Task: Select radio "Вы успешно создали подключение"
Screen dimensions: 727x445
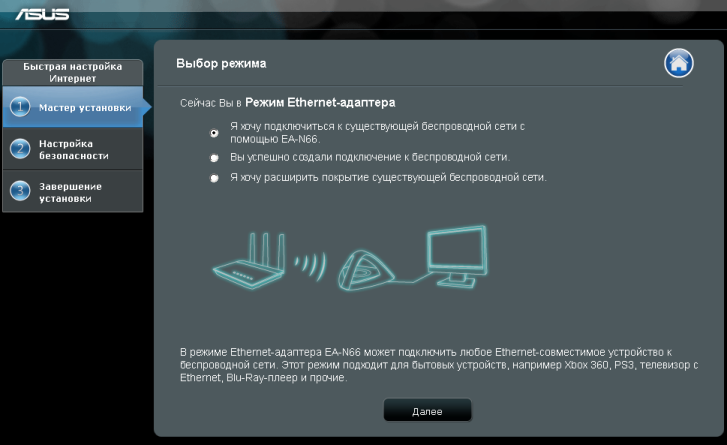Action: click(214, 158)
